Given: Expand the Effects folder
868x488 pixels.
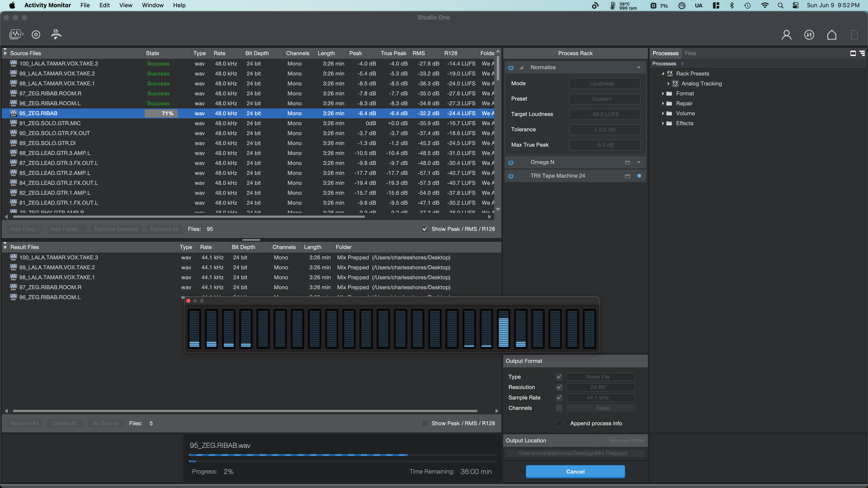Looking at the screenshot, I should [663, 123].
